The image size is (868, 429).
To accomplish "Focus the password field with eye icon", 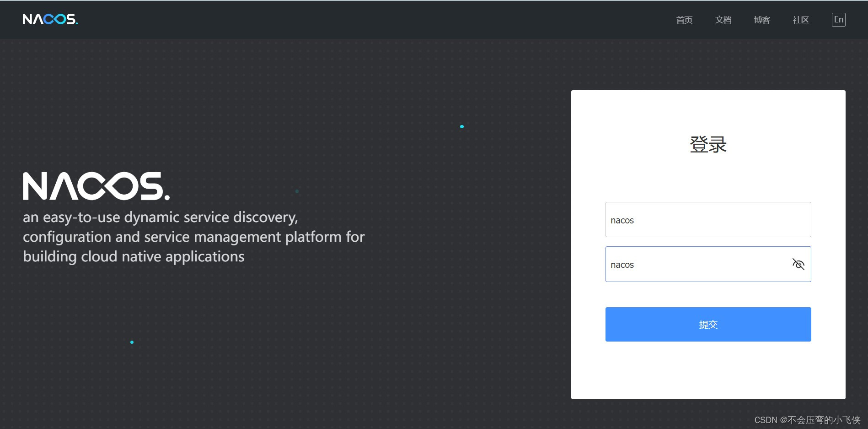I will tap(708, 264).
